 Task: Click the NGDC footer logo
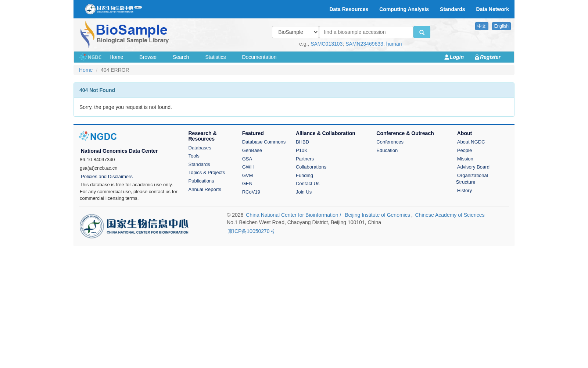[98, 136]
